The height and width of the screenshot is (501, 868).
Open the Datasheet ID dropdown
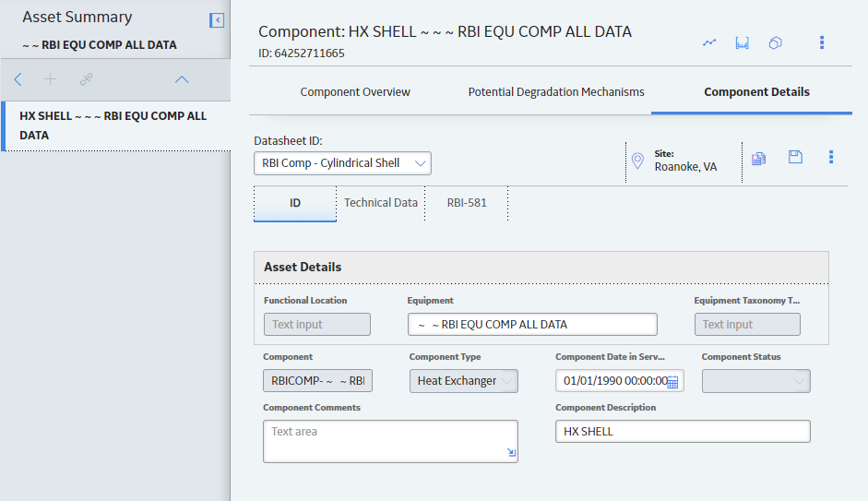[342, 163]
